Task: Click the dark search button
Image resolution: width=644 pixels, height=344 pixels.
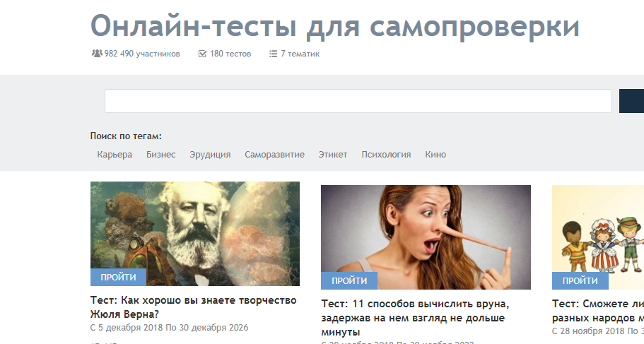Action: click(x=632, y=101)
